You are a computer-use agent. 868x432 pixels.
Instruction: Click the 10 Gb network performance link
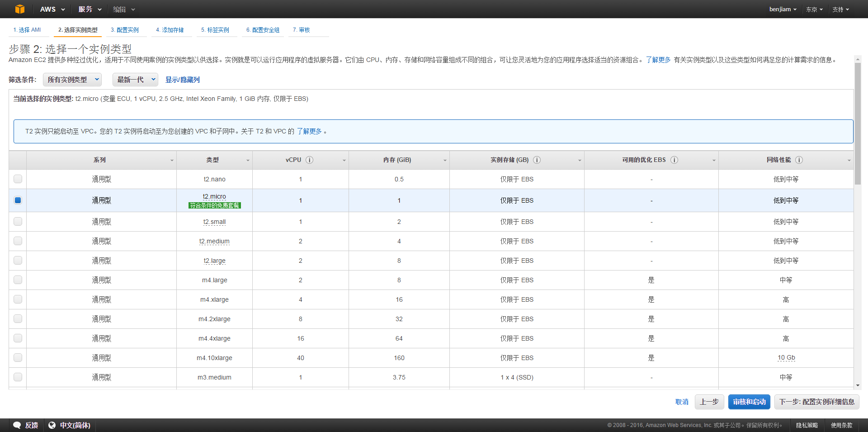(x=786, y=357)
